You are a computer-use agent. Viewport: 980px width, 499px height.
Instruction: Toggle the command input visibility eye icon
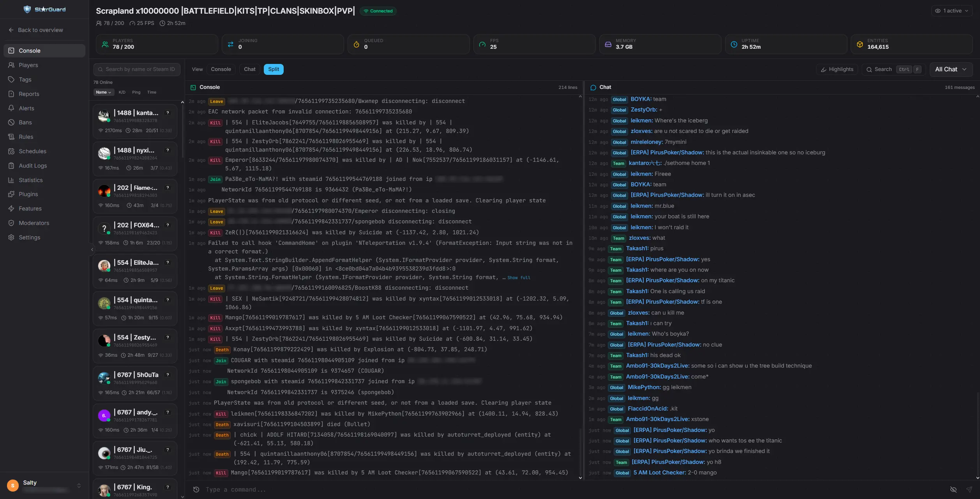[x=954, y=489]
